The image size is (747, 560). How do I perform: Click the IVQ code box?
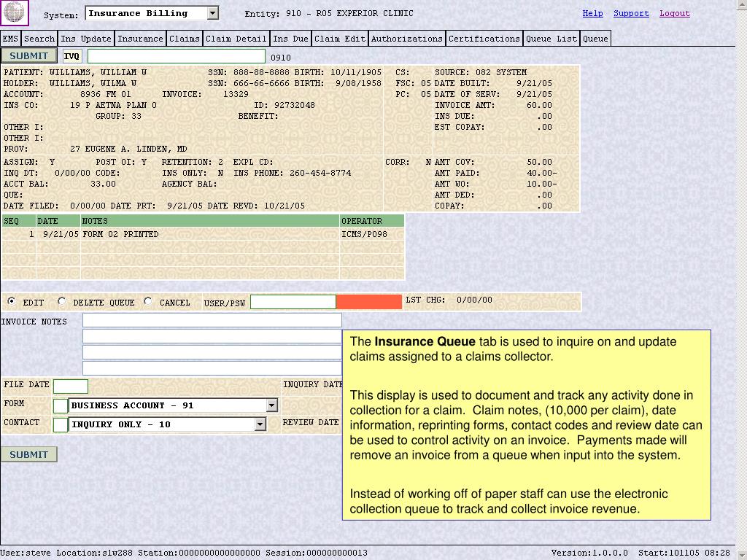tap(72, 56)
